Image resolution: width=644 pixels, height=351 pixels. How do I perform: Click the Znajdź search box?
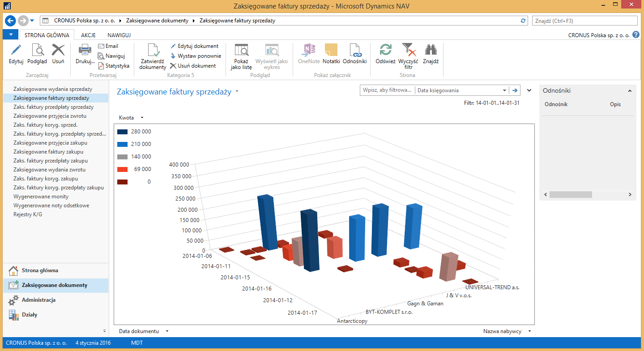(584, 21)
